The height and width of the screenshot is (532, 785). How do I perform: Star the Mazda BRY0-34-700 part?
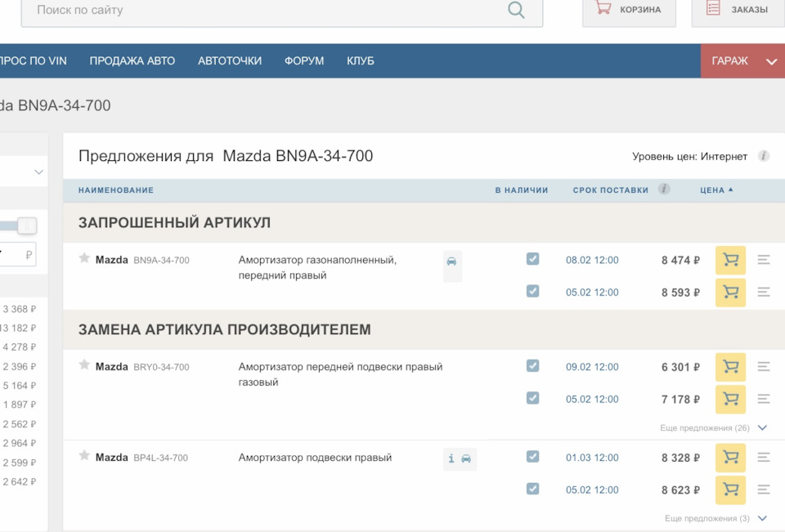(x=84, y=365)
